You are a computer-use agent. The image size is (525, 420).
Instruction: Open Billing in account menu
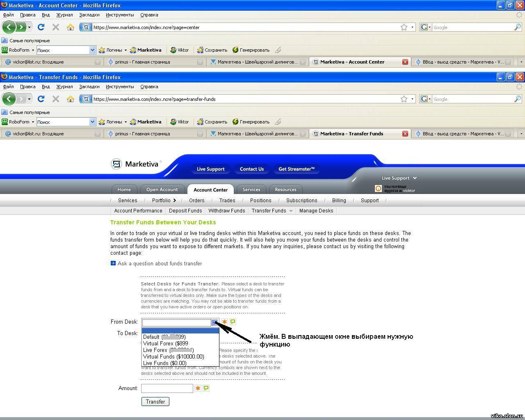339,201
